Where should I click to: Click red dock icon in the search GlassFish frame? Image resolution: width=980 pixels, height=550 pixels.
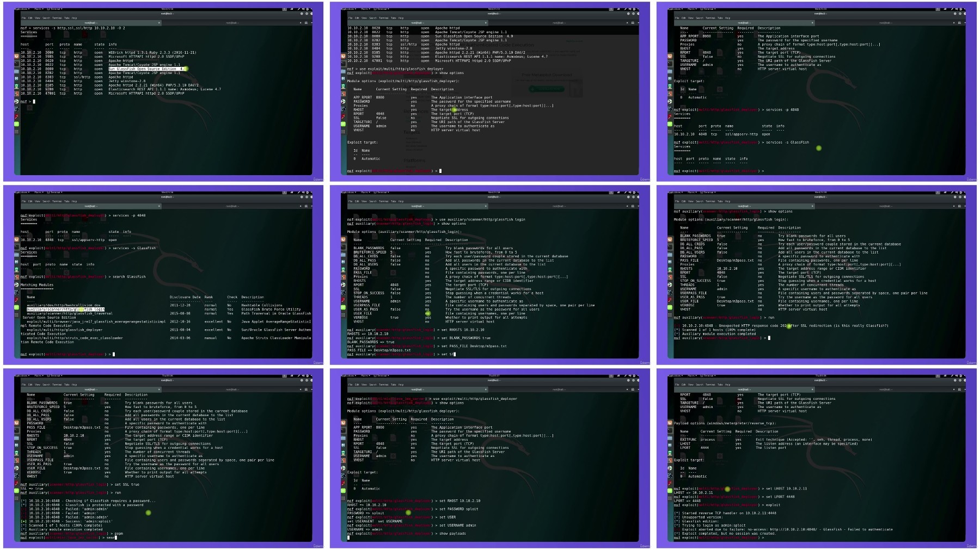(17, 300)
